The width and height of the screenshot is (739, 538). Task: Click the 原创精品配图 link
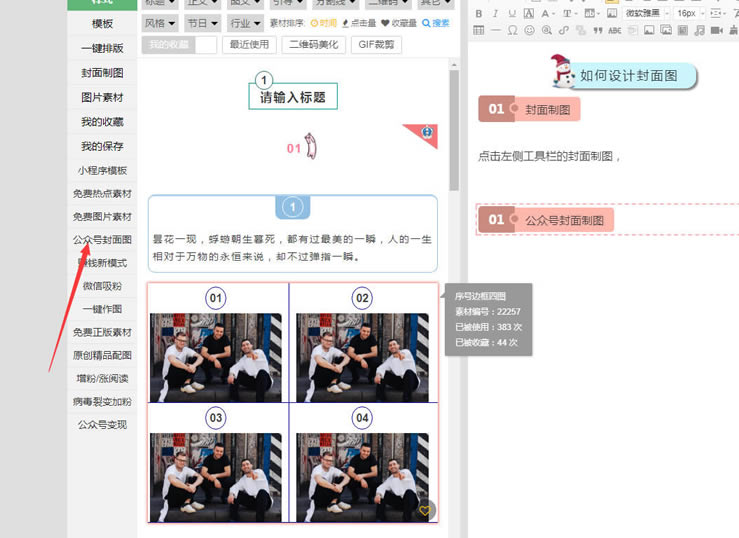[102, 355]
